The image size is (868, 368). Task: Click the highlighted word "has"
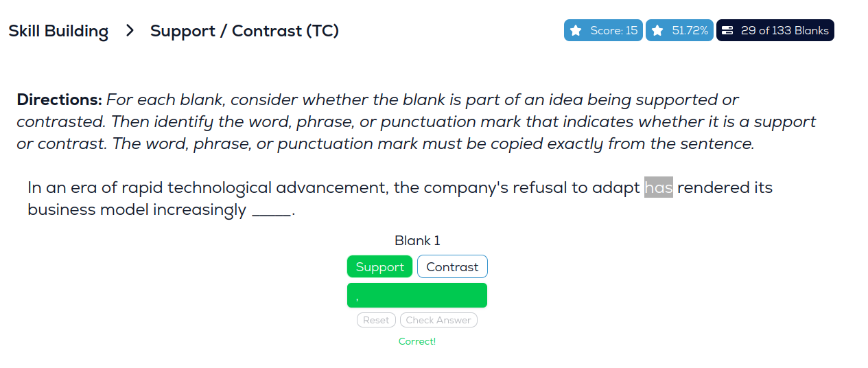pos(659,187)
